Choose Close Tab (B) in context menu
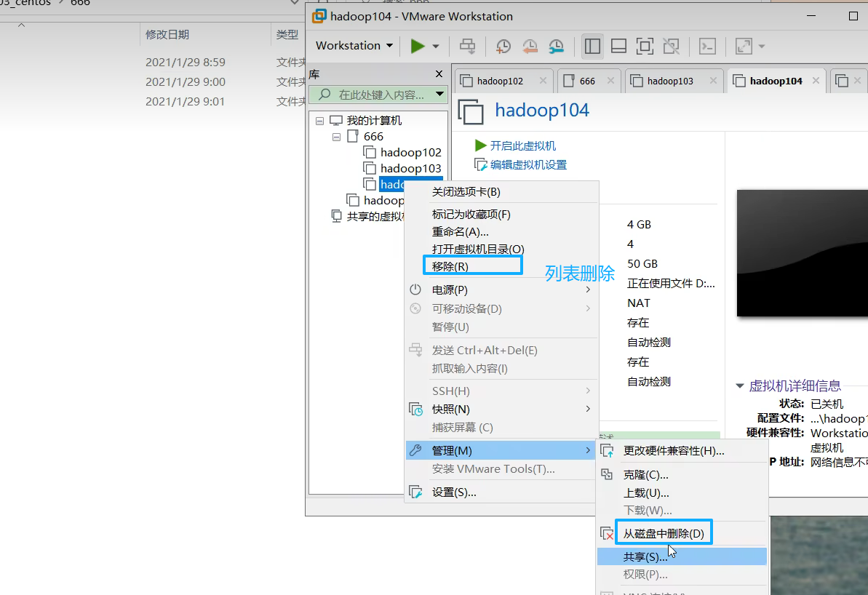This screenshot has height=595, width=868. coord(501,192)
